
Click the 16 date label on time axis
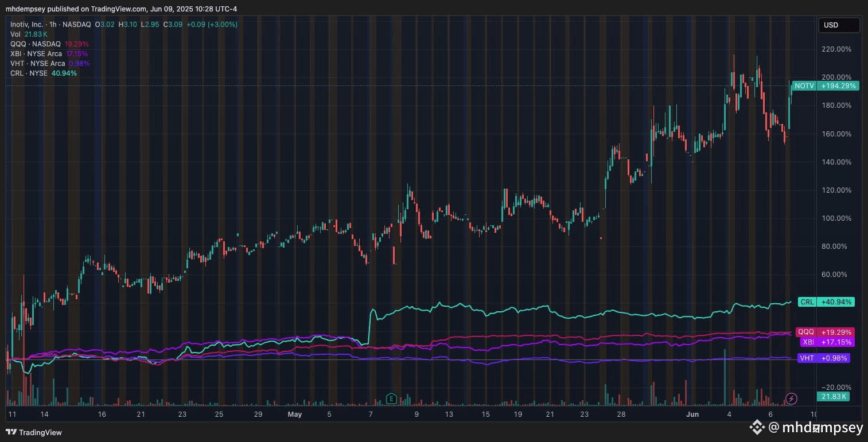coord(102,414)
